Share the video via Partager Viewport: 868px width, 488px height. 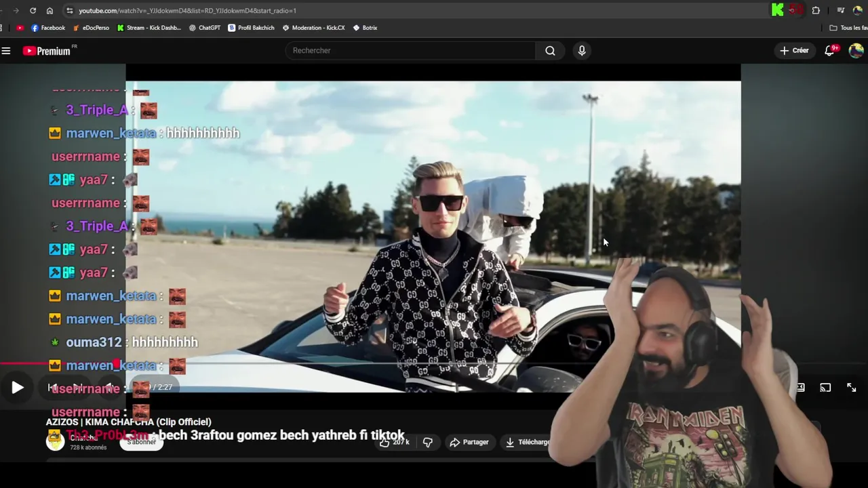pyautogui.click(x=469, y=442)
